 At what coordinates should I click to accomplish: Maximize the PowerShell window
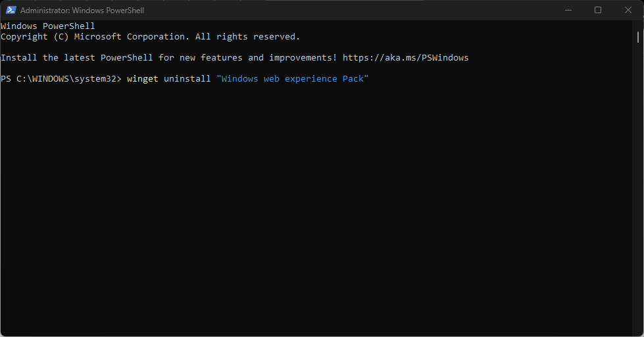pos(598,10)
